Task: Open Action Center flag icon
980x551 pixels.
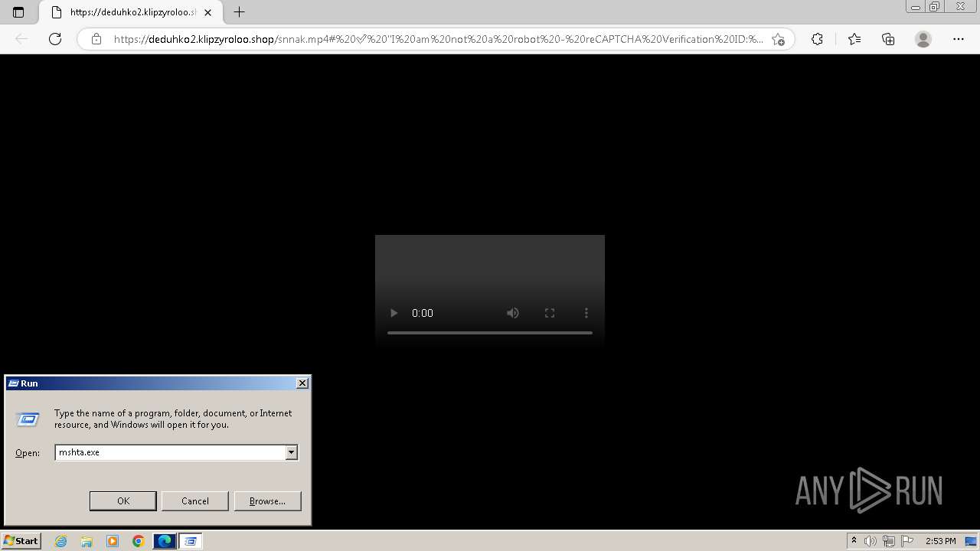Action: point(908,541)
